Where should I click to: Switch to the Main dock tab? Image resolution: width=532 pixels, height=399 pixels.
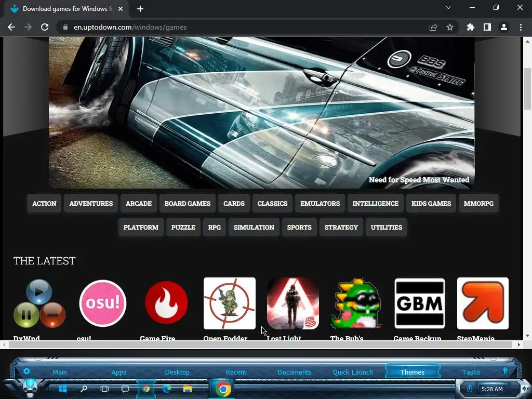(x=60, y=372)
